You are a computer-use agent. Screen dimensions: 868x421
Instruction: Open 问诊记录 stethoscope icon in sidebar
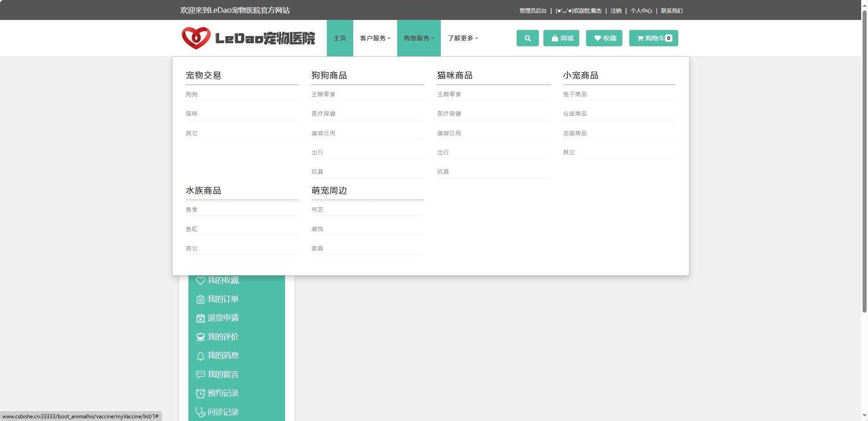[x=201, y=412]
